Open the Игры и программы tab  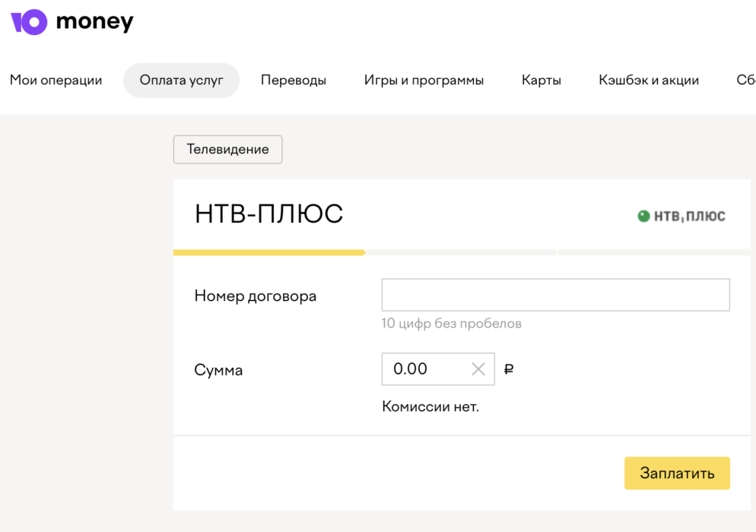point(424,81)
